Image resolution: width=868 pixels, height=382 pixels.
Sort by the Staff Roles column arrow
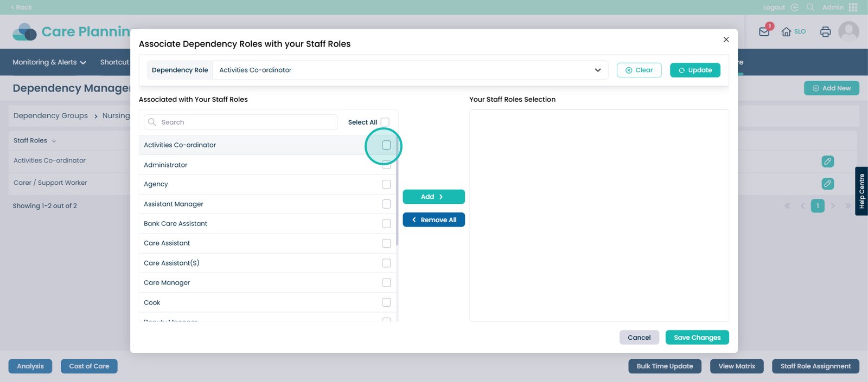click(x=54, y=140)
